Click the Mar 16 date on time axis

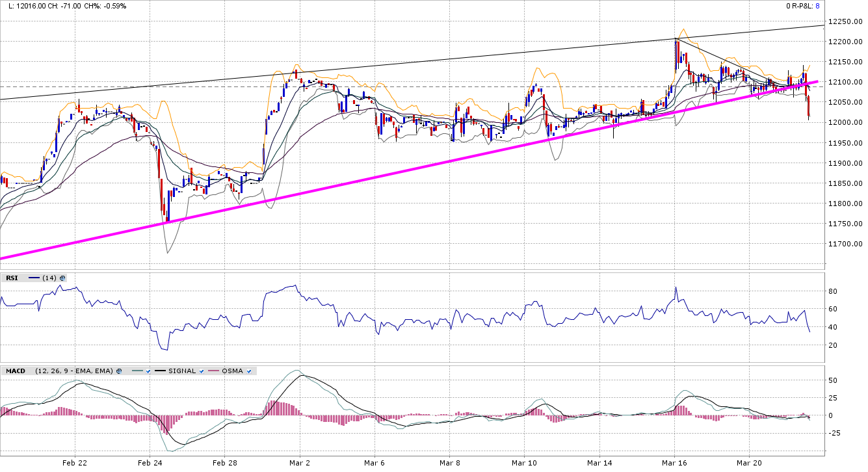(x=674, y=463)
